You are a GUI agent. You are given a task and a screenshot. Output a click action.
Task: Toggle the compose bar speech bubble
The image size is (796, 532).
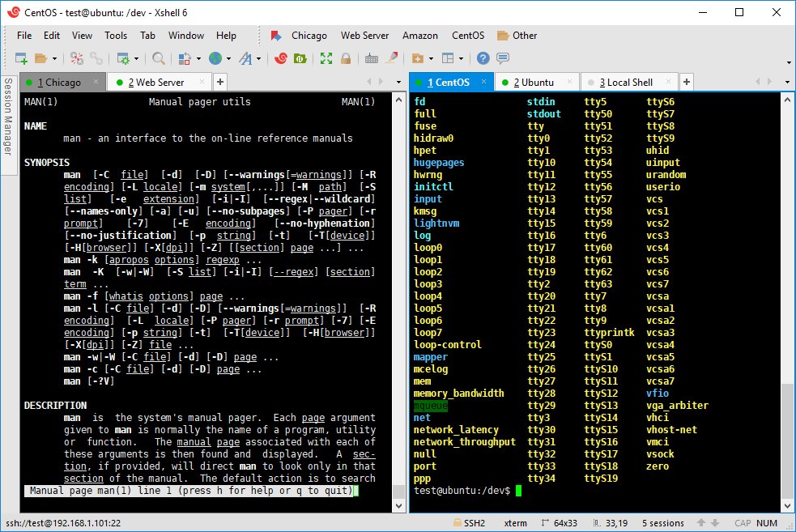(500, 58)
